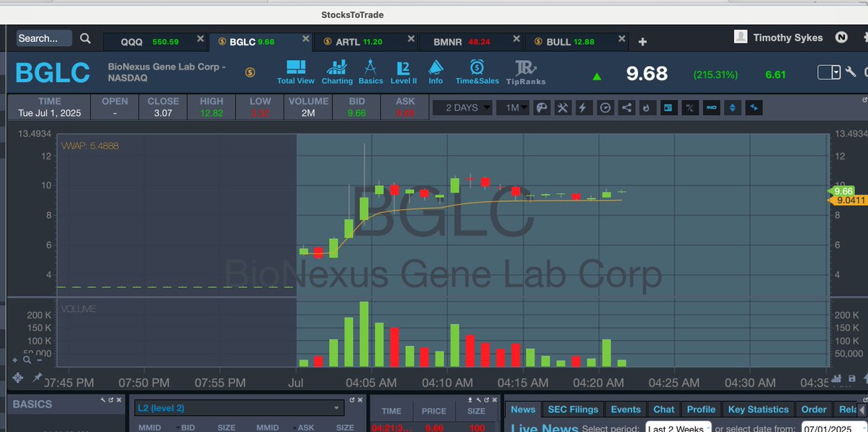Close the QQQ ticker tab

coord(200,39)
